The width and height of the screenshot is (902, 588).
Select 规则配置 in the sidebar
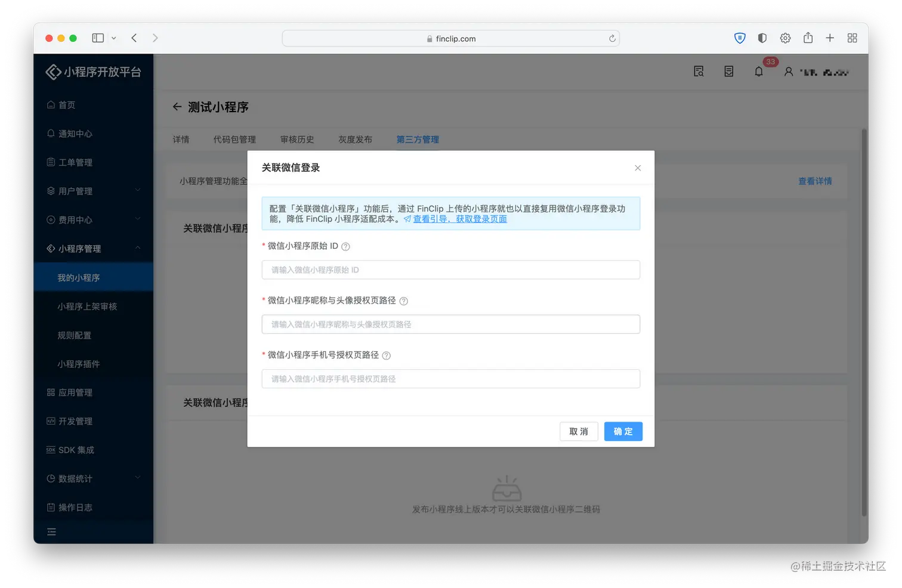pyautogui.click(x=94, y=335)
